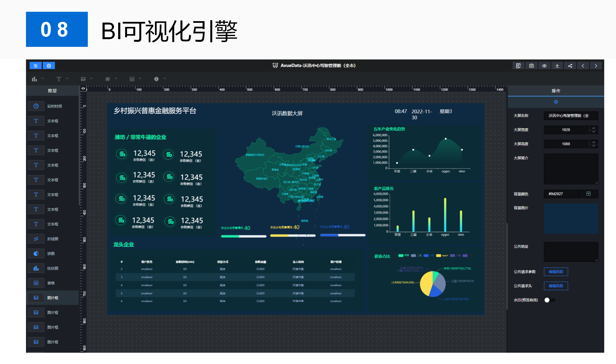Click the download export icon
The image size is (616, 364).
pos(557,66)
